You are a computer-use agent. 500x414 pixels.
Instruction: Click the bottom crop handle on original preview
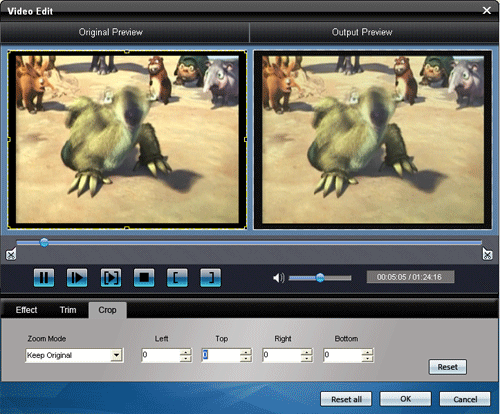(x=127, y=228)
